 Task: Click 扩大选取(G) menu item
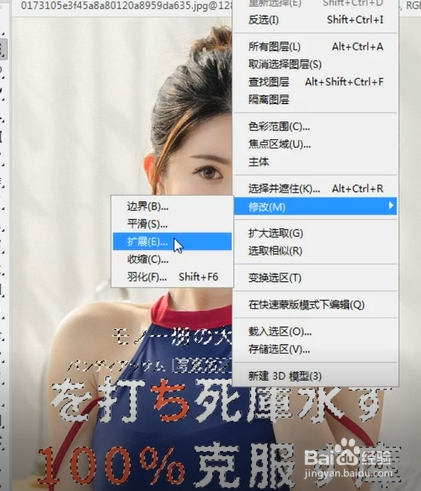point(315,233)
